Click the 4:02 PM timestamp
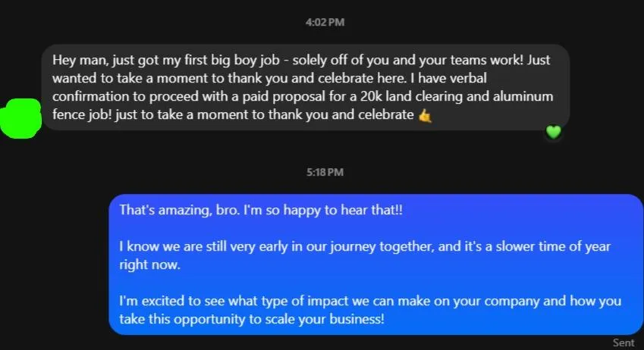The width and height of the screenshot is (644, 350). click(x=325, y=22)
